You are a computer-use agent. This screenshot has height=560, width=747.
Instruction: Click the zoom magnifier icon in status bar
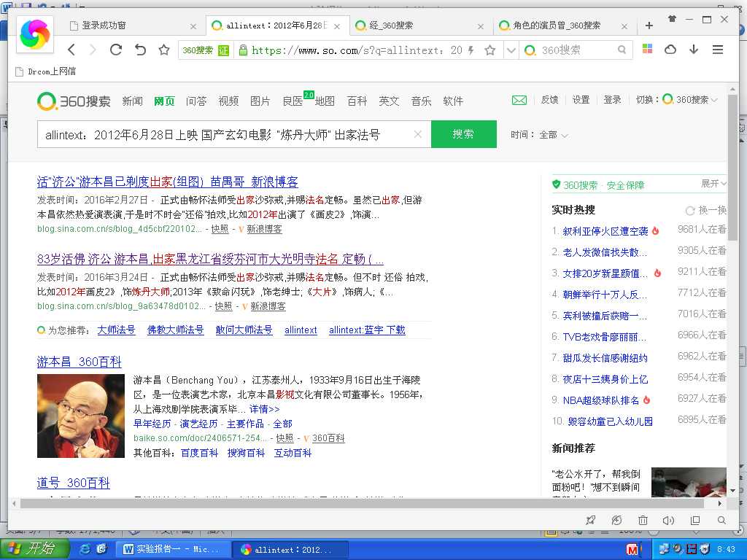click(x=721, y=521)
